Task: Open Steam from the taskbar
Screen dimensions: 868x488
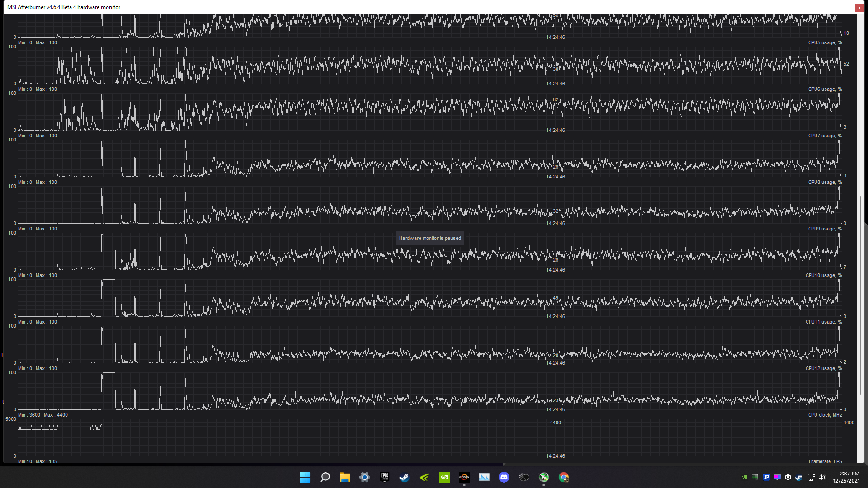Action: coord(404,477)
